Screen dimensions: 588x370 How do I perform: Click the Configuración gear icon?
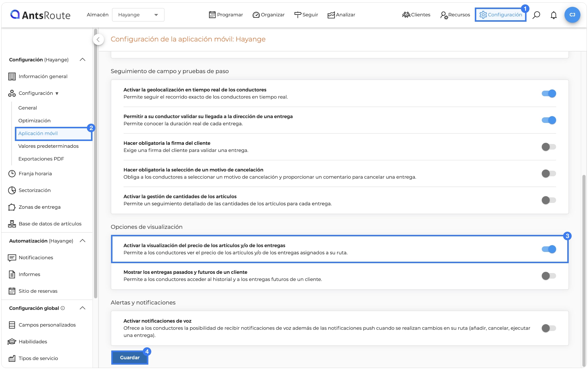[x=483, y=15]
